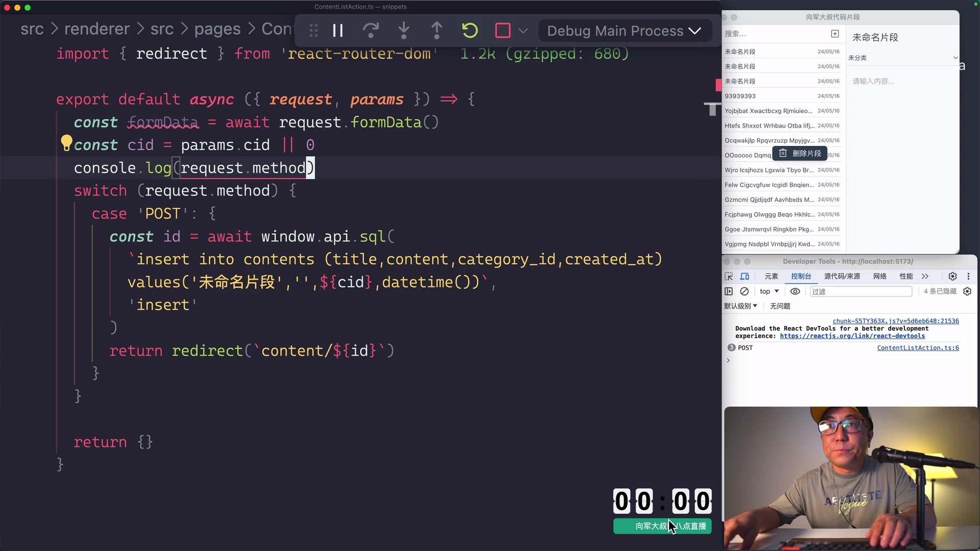Stop debugging with red square icon
This screenshot has width=980, height=551.
coord(503,30)
